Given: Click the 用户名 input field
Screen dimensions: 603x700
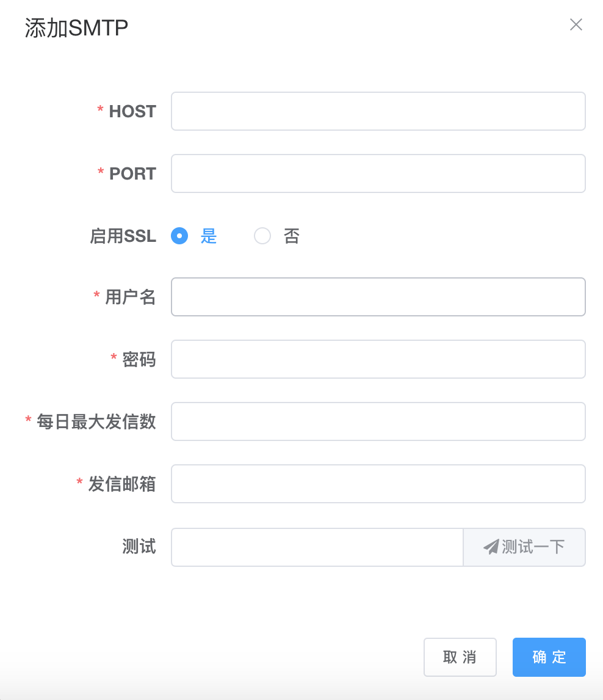Looking at the screenshot, I should 378,297.
